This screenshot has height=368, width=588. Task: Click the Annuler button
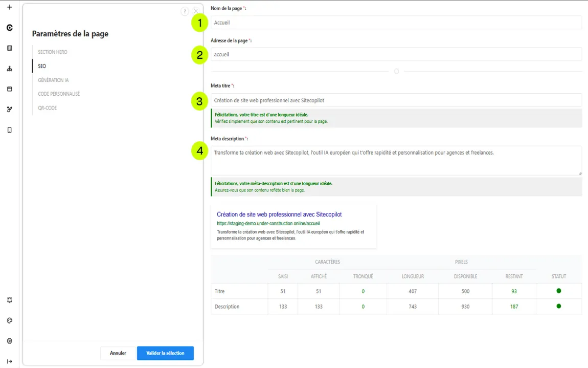coord(118,353)
